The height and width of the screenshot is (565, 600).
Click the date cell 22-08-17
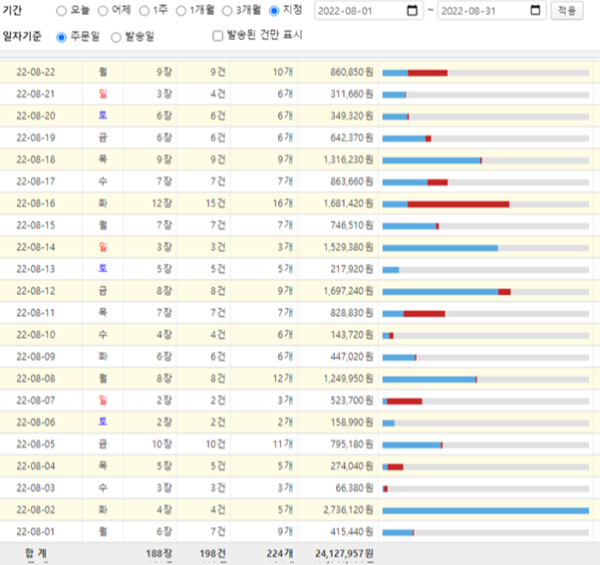36,181
